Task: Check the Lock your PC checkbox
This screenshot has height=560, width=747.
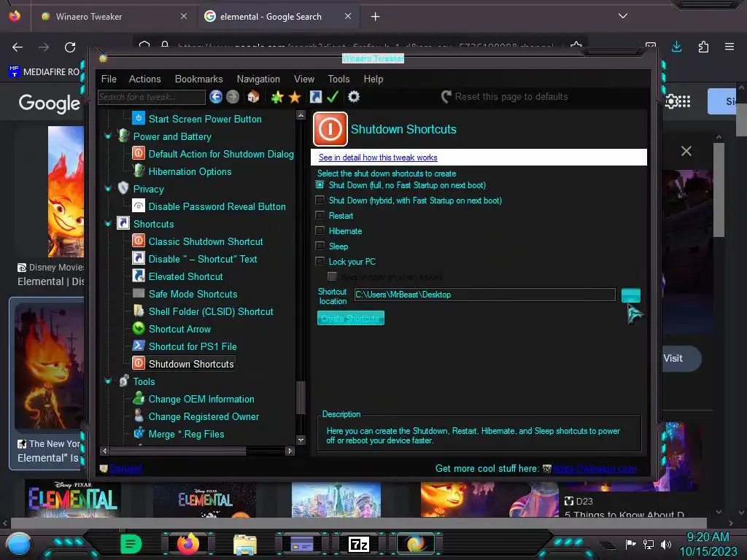Action: [x=320, y=261]
